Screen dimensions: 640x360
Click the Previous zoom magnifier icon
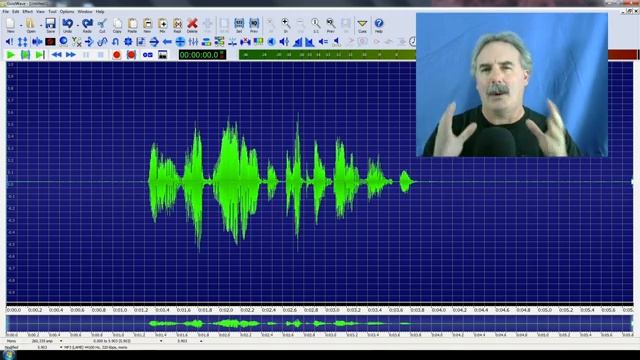tap(331, 24)
